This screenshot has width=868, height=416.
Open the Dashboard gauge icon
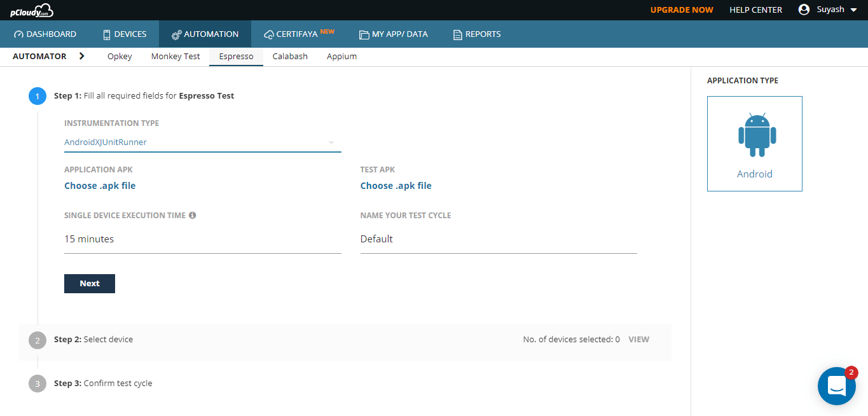point(18,34)
